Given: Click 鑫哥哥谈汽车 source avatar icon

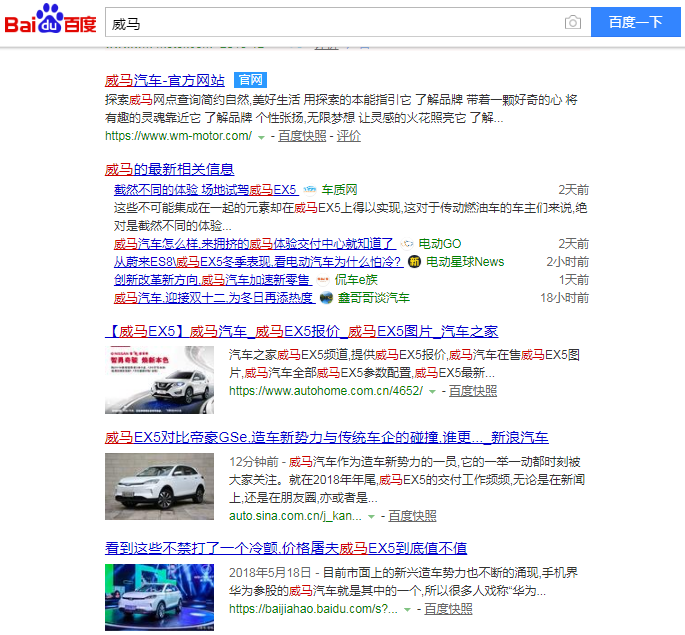Looking at the screenshot, I should (x=326, y=298).
